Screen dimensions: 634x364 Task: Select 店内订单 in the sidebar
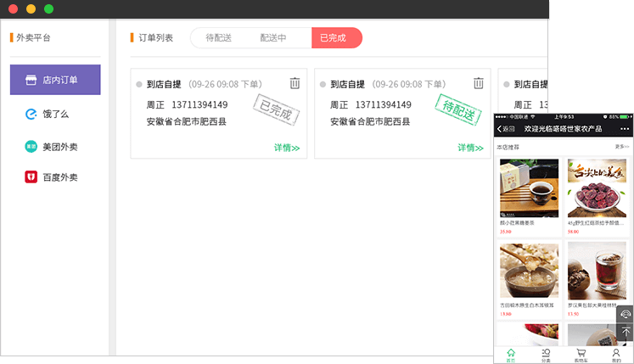click(x=55, y=80)
